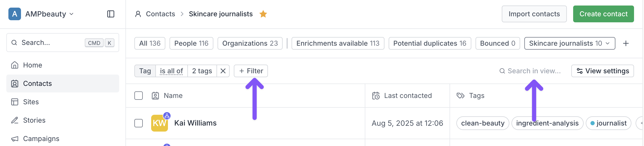Focus the Search in view field
644x146 pixels.
(531, 71)
